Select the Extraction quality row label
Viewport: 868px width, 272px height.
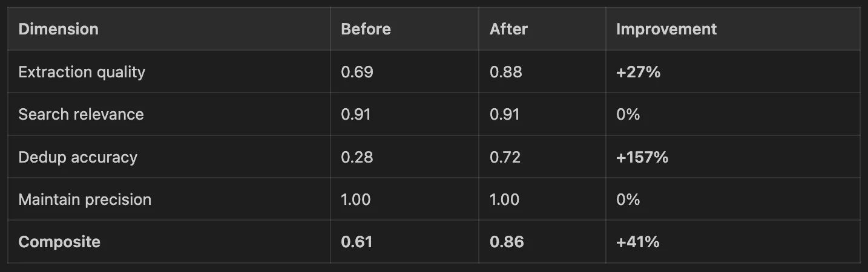[82, 72]
